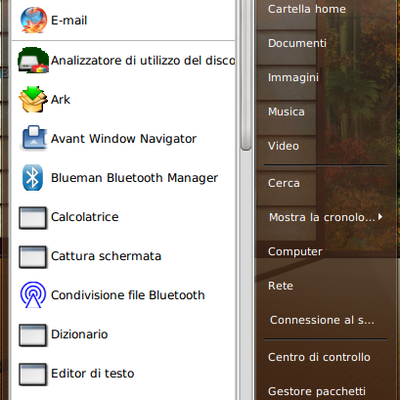This screenshot has width=400, height=400.
Task: Click the disk usage analyzer icon
Action: click(x=33, y=60)
